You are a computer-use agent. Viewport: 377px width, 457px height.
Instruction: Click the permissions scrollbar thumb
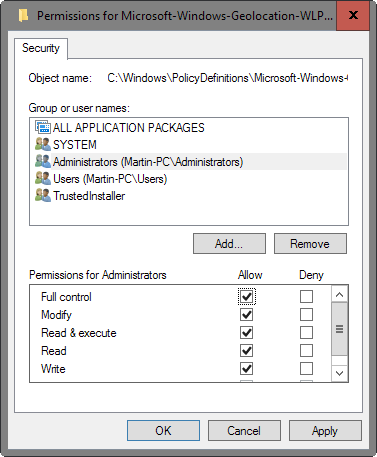pos(340,329)
